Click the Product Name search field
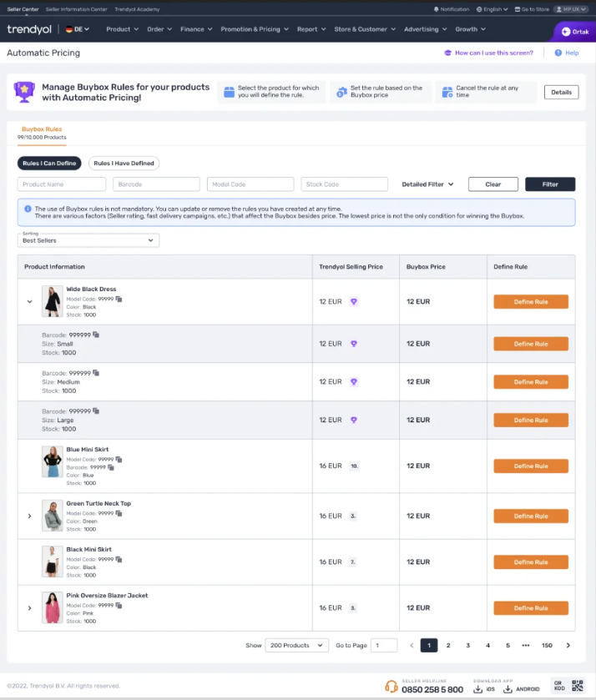Viewport: 596px width, 700px height. coord(62,184)
